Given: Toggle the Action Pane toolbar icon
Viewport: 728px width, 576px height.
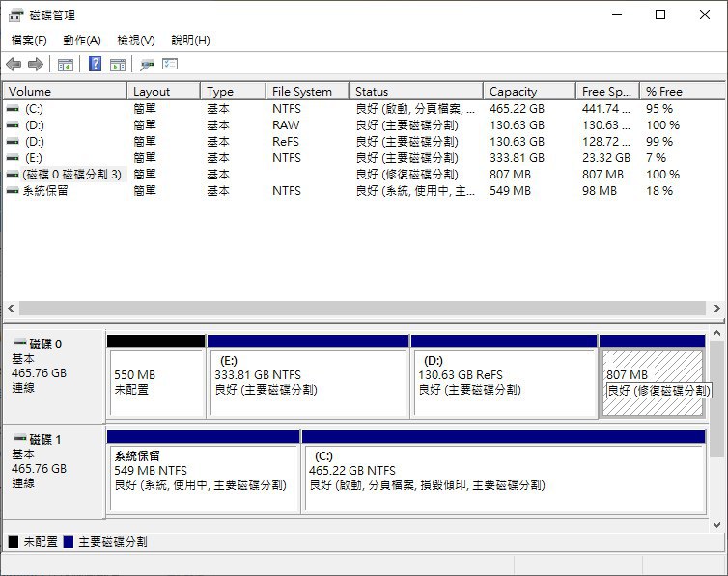Looking at the screenshot, I should [x=118, y=65].
